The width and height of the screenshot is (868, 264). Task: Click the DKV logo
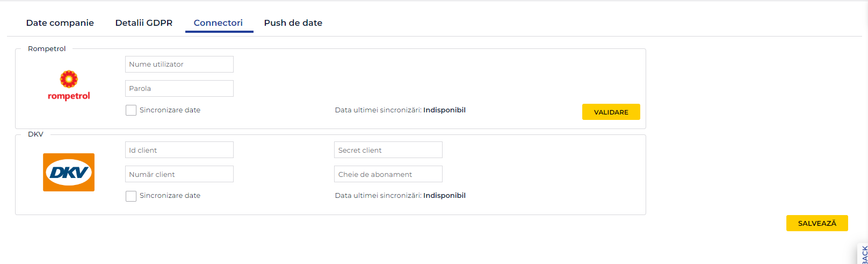pyautogui.click(x=69, y=172)
